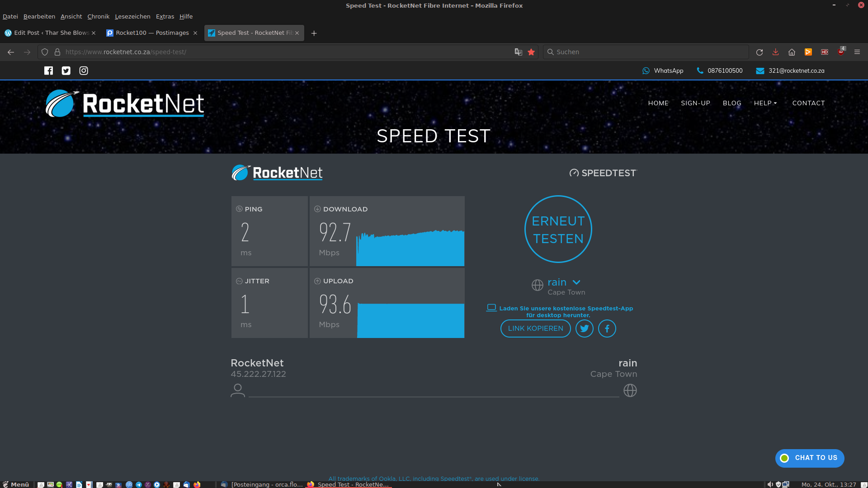Share result via Twitter circle button

pyautogui.click(x=585, y=328)
